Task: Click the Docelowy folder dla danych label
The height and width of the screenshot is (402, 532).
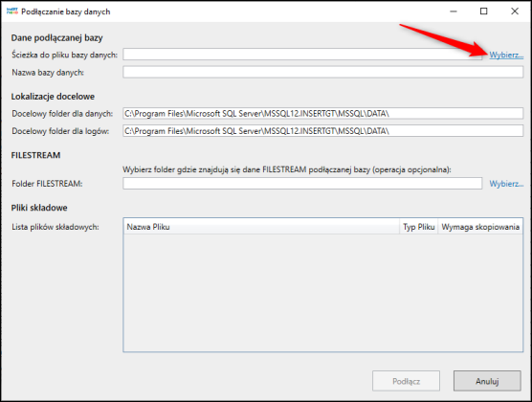Action: tap(62, 113)
